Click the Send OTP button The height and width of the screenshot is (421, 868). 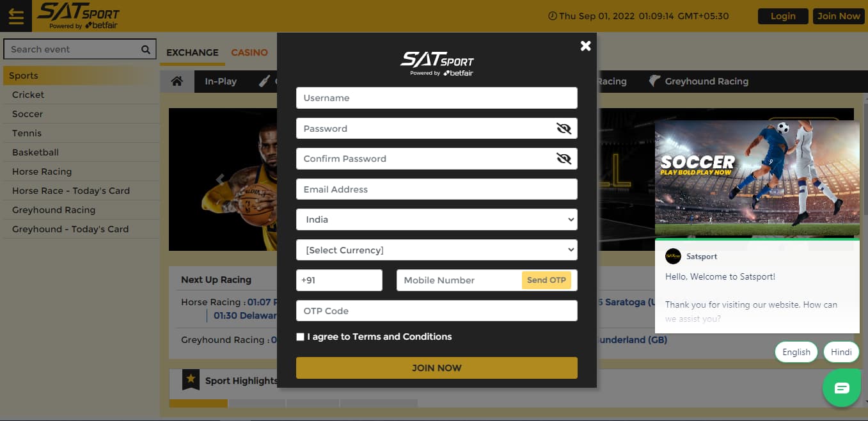[x=546, y=280]
